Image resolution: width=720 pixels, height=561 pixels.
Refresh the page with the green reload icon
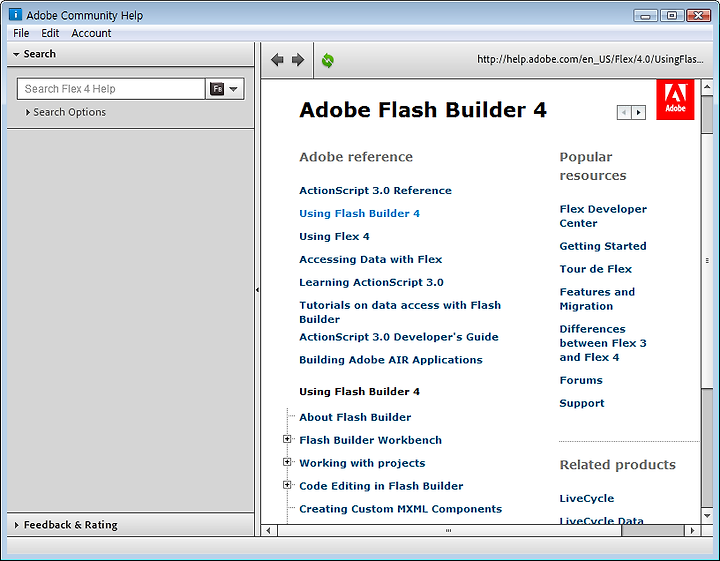tap(327, 60)
